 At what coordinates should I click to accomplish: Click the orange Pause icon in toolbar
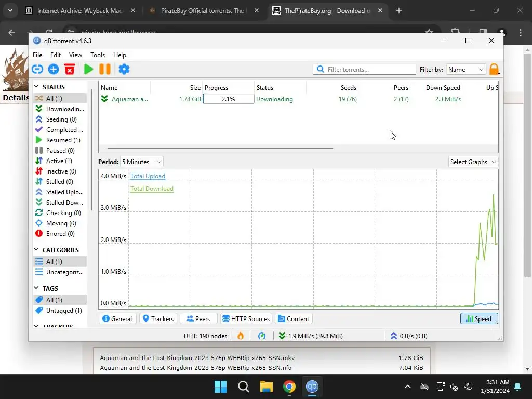105,69
